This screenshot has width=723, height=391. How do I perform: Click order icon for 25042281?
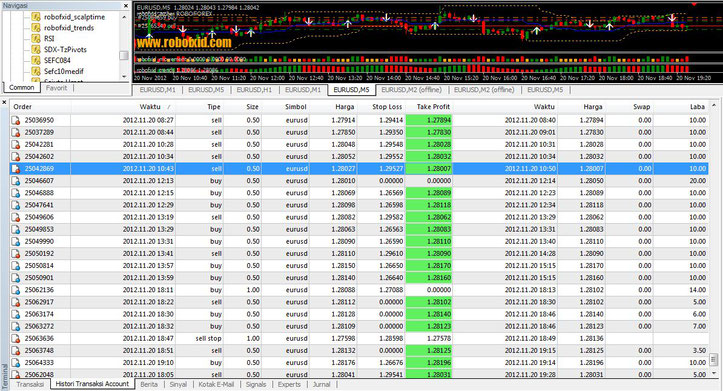coord(16,144)
